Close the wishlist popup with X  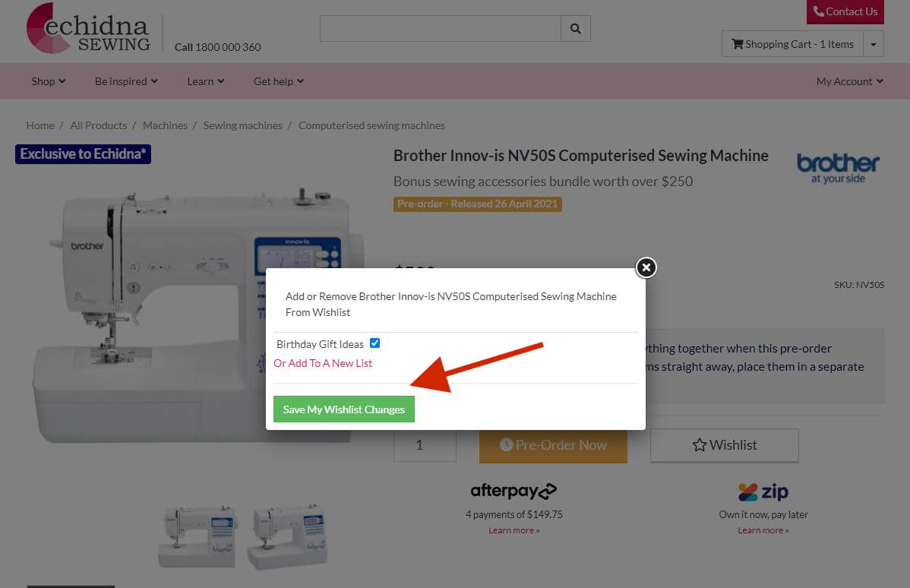pos(646,267)
